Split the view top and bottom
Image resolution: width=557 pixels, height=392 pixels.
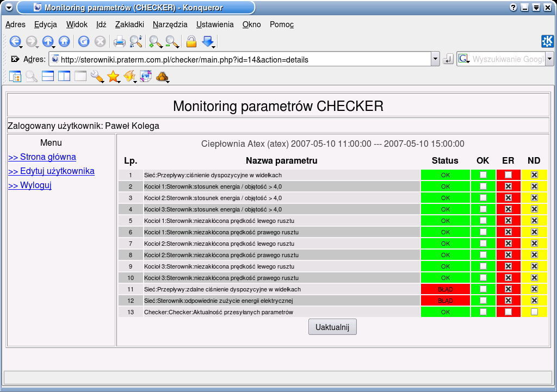pos(48,76)
